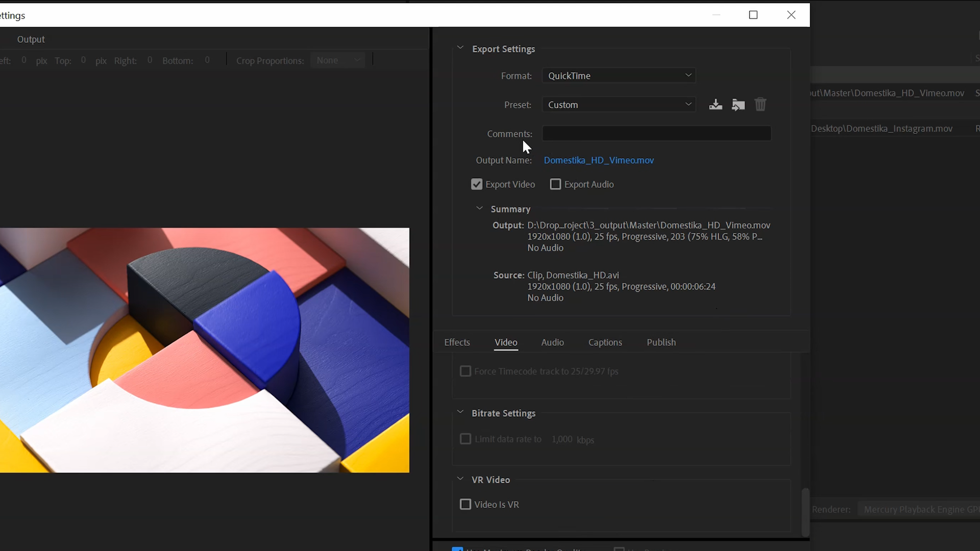Check the Video Is VR option

[x=465, y=505]
